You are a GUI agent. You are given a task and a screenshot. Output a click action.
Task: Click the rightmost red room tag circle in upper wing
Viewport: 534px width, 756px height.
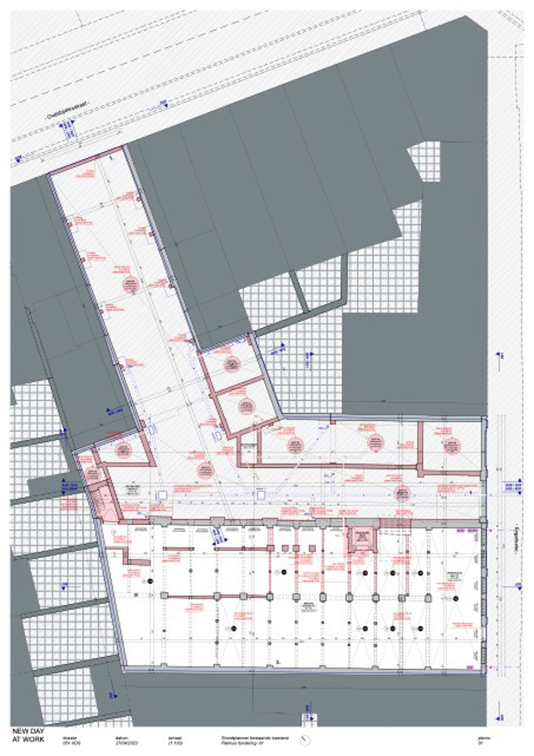click(451, 446)
